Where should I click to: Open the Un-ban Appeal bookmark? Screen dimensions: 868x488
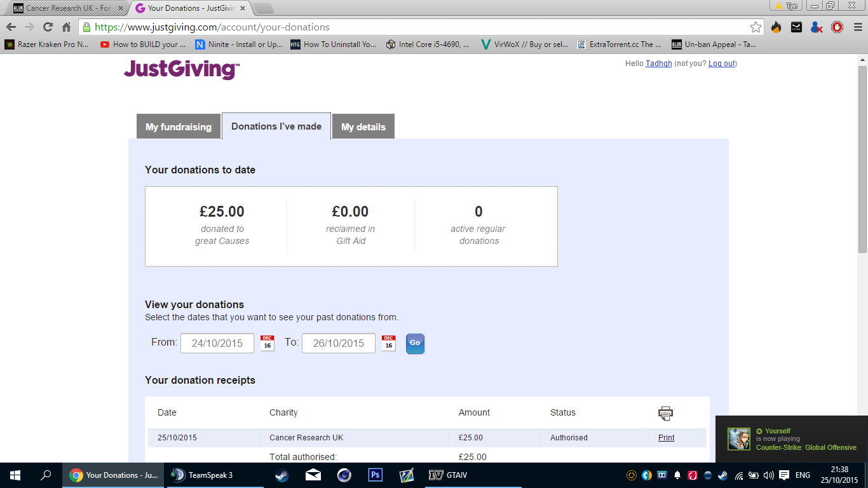(x=715, y=44)
